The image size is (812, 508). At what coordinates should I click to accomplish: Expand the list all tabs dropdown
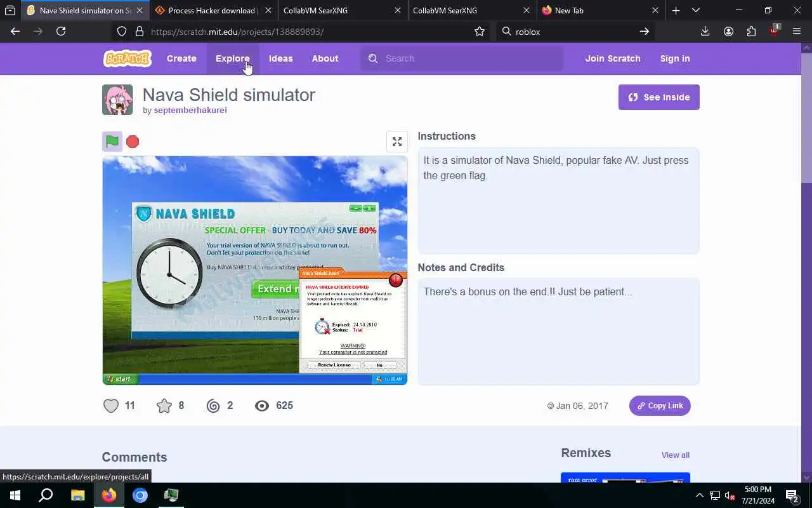696,10
